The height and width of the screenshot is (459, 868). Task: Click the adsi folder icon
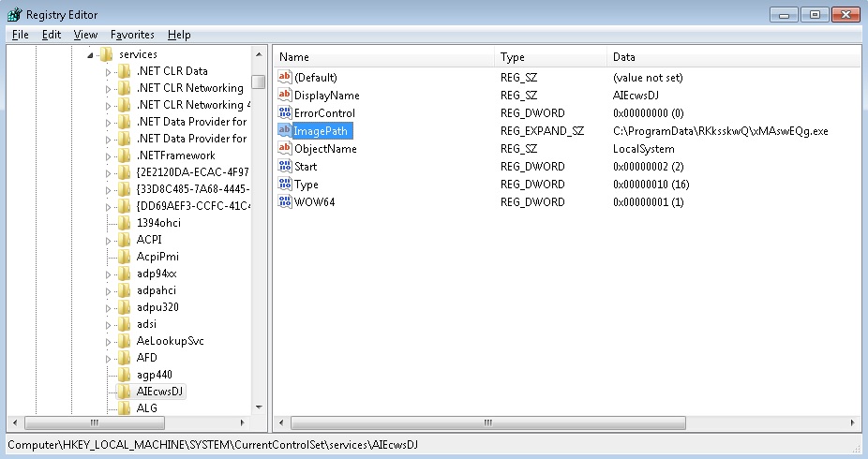[125, 324]
